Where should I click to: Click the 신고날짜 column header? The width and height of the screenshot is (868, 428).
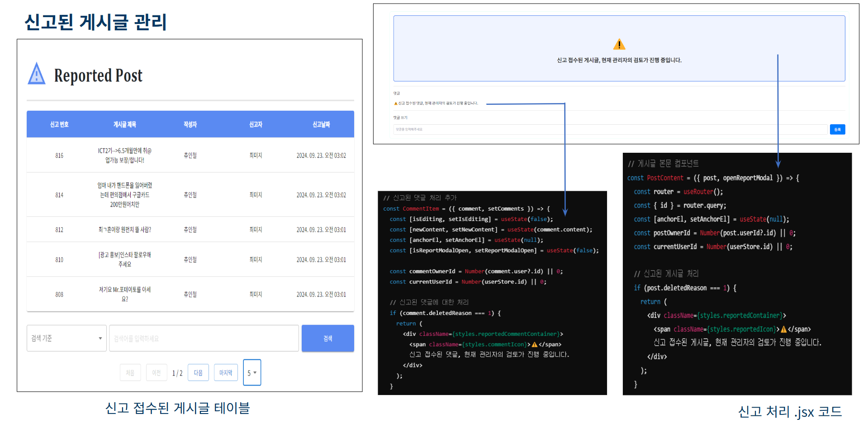click(321, 124)
